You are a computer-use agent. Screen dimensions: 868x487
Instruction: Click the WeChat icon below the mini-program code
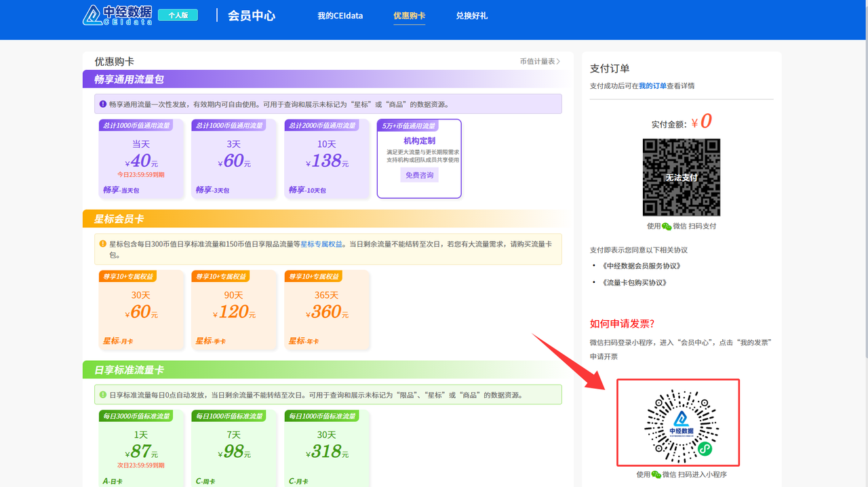(656, 475)
